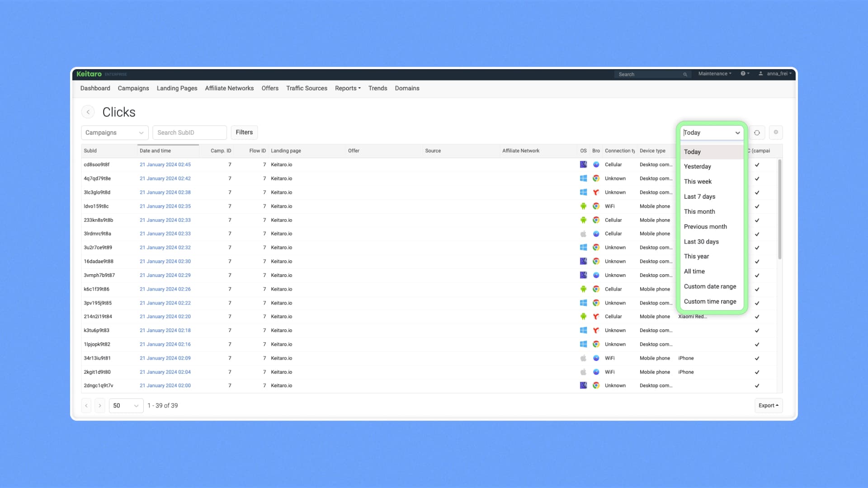Toggle the checkbox on row cd8soo9t8f

[x=757, y=164]
